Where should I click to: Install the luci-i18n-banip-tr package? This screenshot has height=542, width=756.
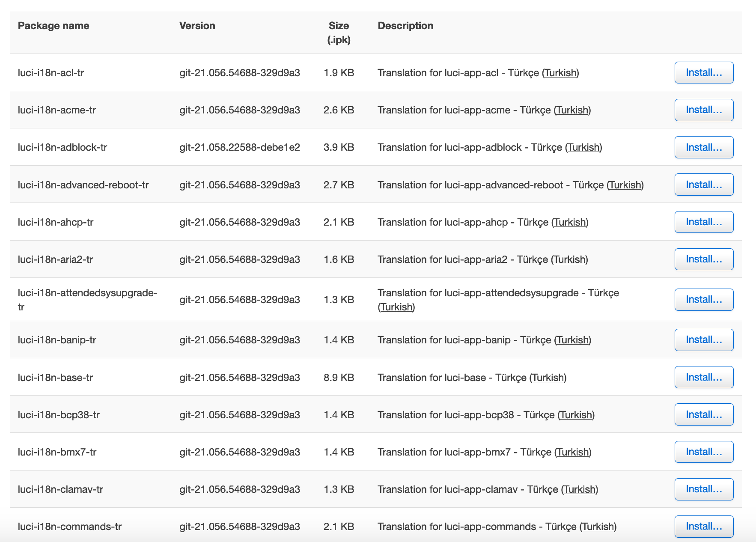tap(704, 339)
